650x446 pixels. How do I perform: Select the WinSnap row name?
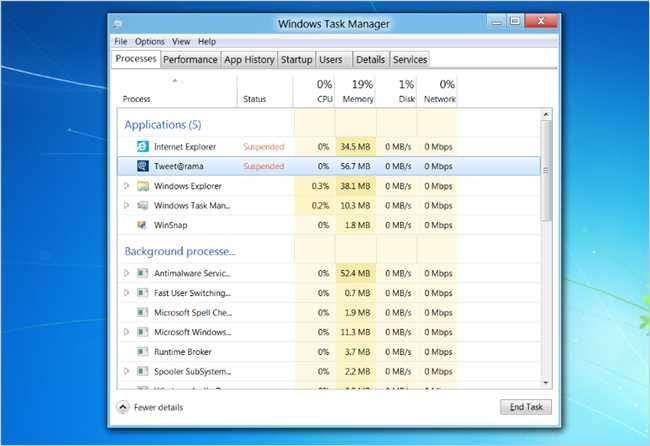(170, 225)
